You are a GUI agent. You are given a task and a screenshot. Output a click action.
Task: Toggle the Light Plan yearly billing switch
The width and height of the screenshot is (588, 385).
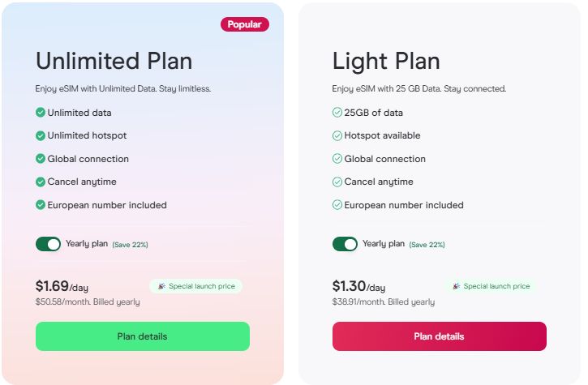click(x=345, y=244)
